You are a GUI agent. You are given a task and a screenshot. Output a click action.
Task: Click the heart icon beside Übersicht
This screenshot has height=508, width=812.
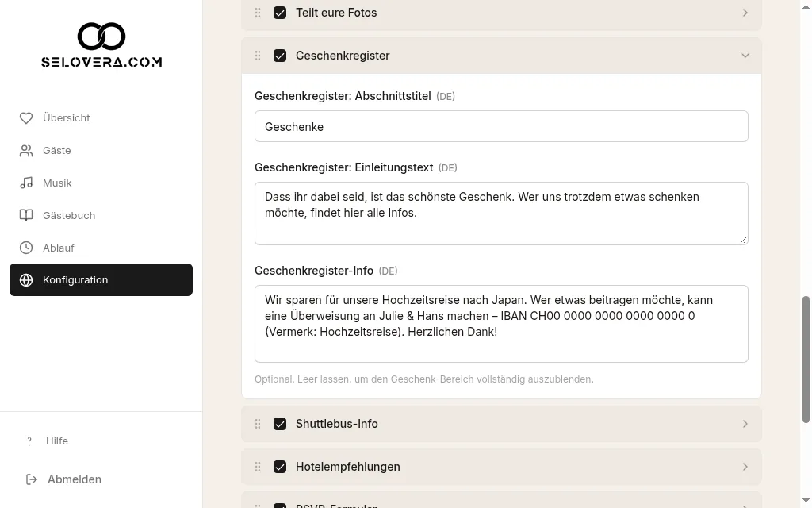[x=26, y=118]
